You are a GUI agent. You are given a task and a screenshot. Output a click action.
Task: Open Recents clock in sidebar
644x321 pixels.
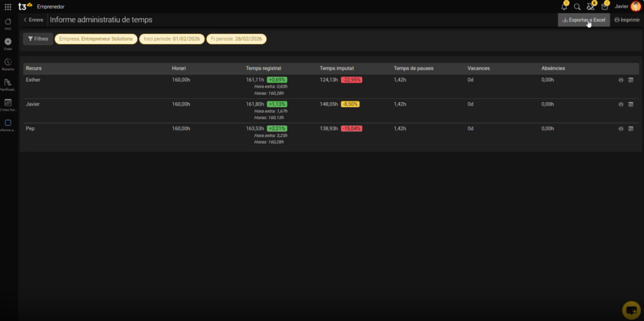8,63
